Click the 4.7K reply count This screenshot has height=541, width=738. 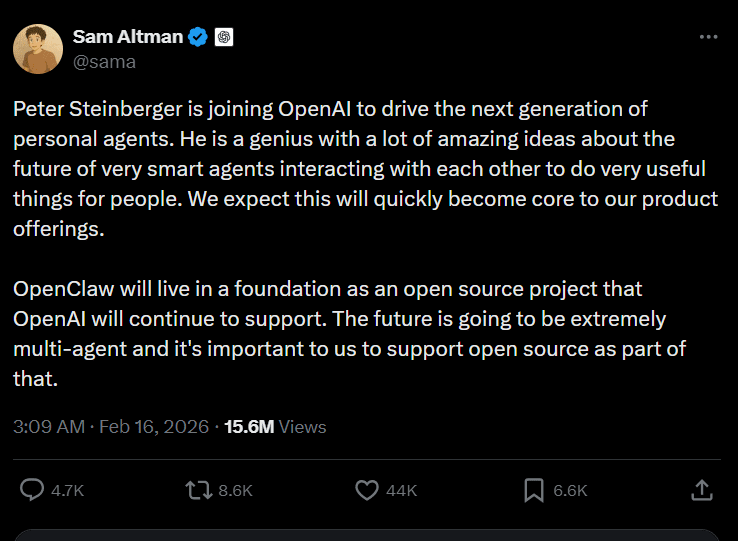67,491
